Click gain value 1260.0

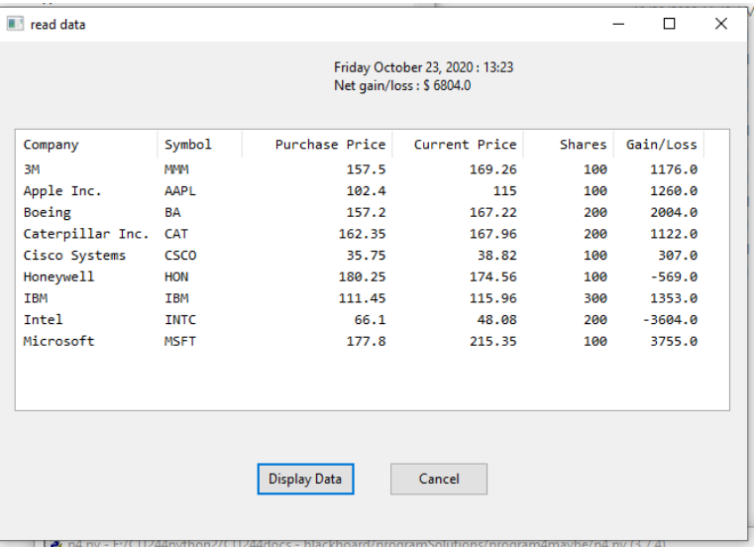(x=674, y=191)
